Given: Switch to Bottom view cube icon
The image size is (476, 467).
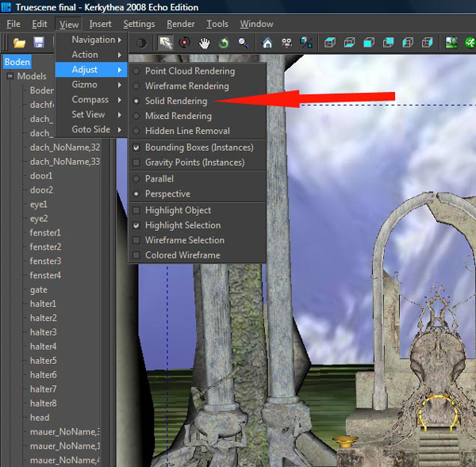Looking at the screenshot, I should pyautogui.click(x=349, y=43).
